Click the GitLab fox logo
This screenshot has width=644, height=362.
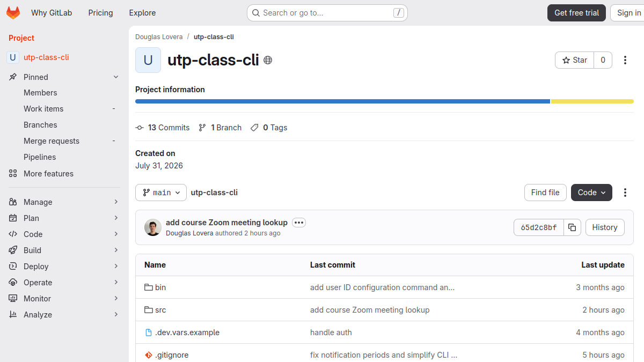coord(13,13)
